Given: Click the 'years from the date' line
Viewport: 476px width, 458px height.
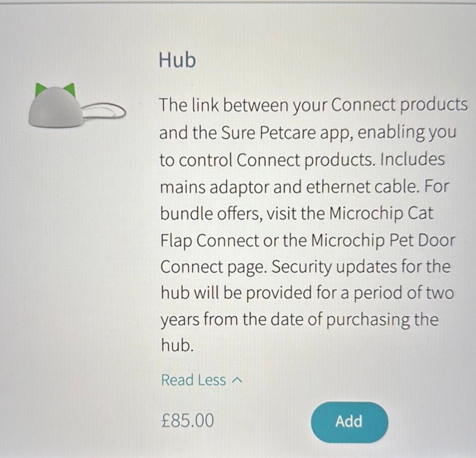Looking at the screenshot, I should click(299, 320).
